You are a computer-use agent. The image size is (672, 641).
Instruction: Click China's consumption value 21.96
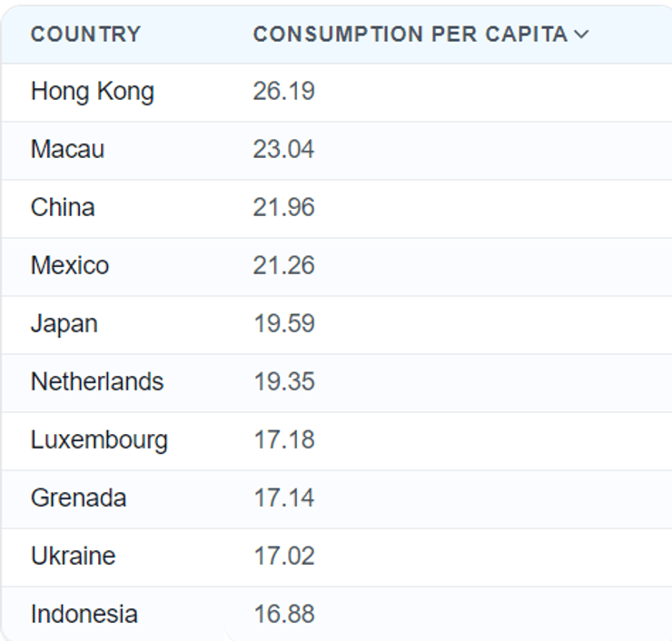point(283,208)
